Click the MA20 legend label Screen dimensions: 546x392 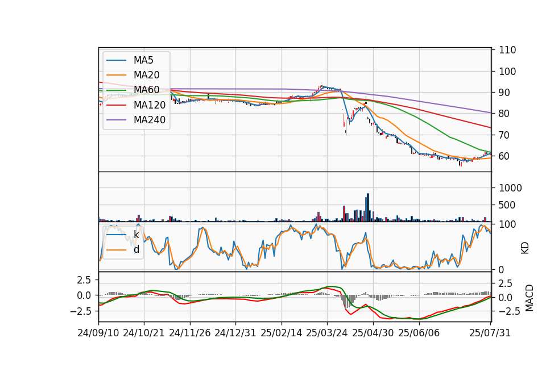[146, 75]
